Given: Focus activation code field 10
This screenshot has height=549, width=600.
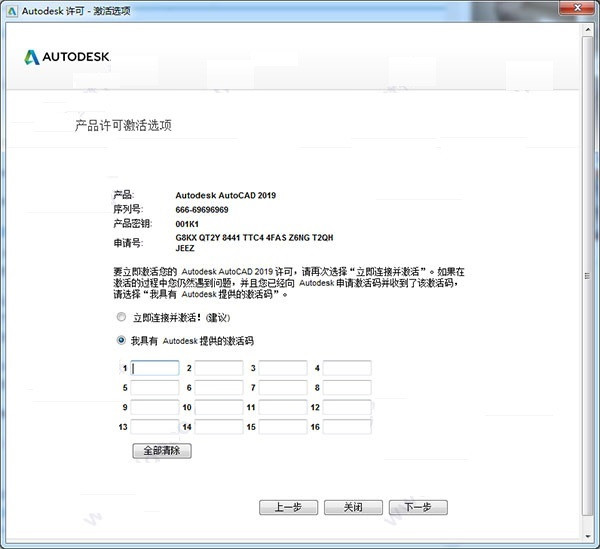Looking at the screenshot, I should [x=219, y=407].
